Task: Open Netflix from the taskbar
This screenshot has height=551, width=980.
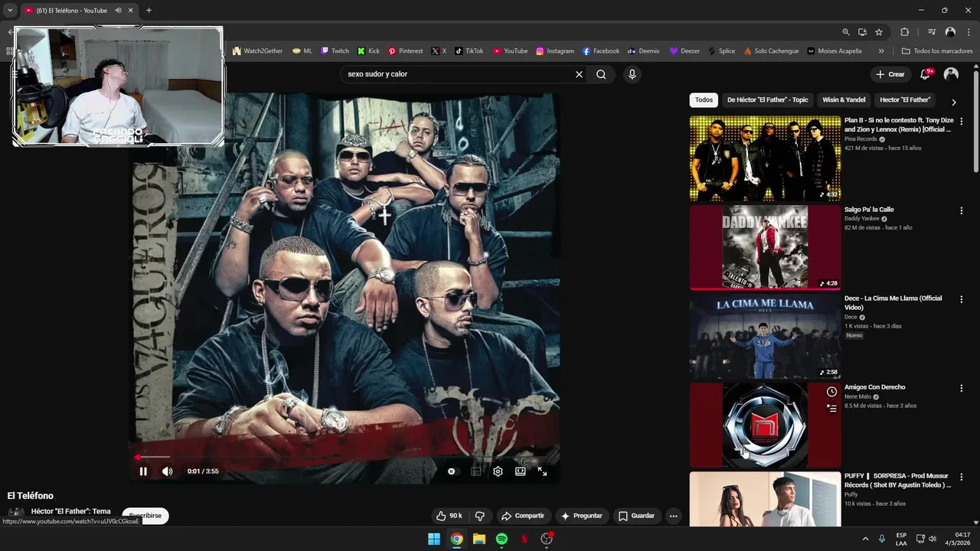Action: click(524, 539)
